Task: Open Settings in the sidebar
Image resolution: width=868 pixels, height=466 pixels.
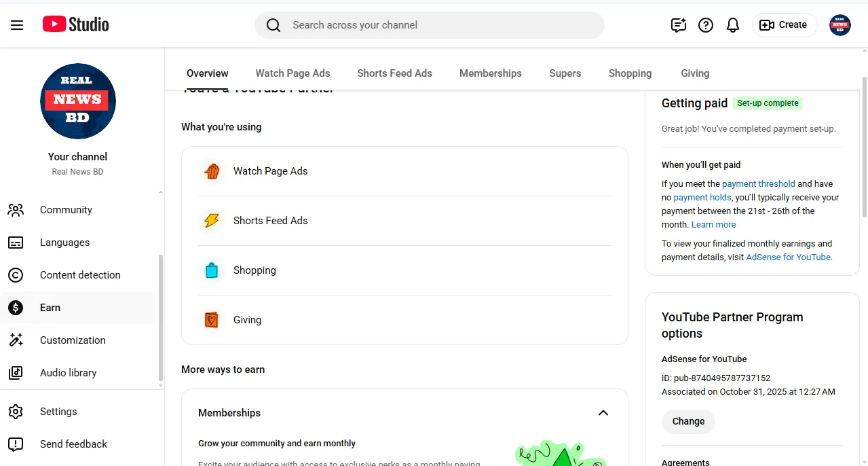Action: pos(78,412)
